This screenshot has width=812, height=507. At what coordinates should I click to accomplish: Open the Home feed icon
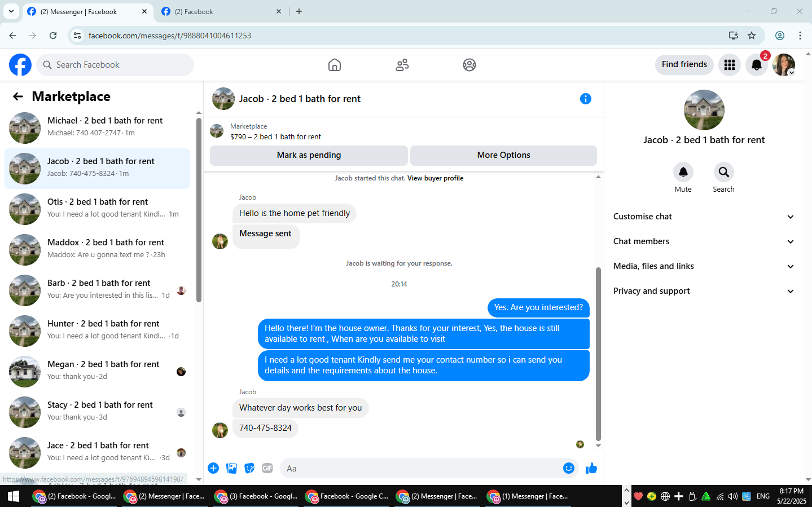pos(335,65)
